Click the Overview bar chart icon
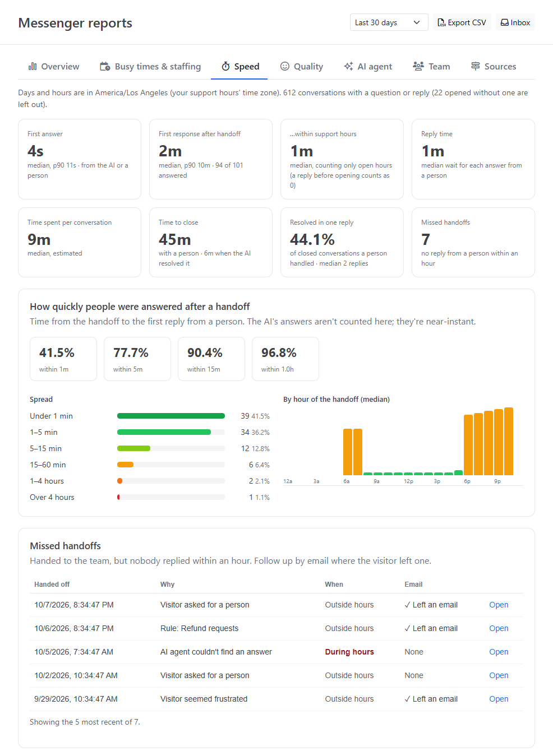Viewport: 553px width, 756px height. tap(33, 66)
